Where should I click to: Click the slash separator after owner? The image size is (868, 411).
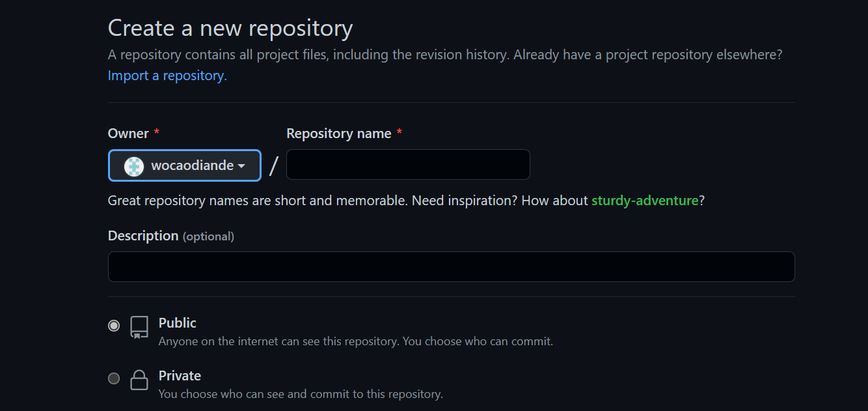(274, 166)
